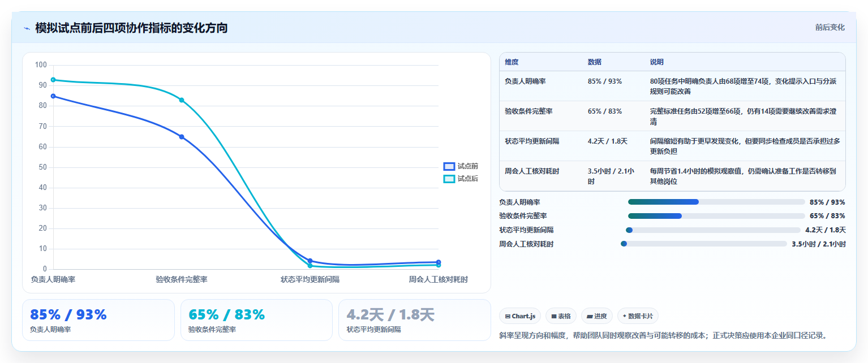Click the 验收条件完整率 x-axis label
The image size is (868, 363).
click(182, 279)
